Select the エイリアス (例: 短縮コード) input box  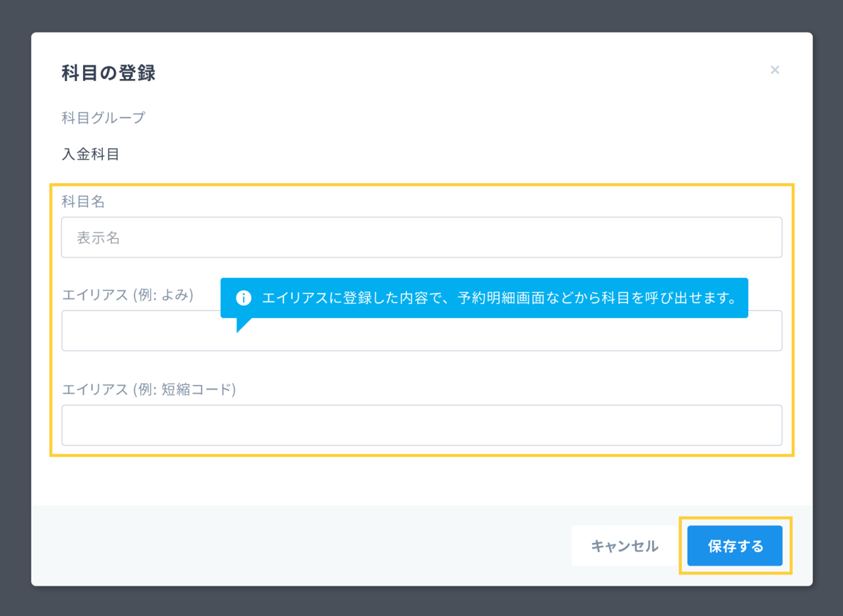(421, 425)
